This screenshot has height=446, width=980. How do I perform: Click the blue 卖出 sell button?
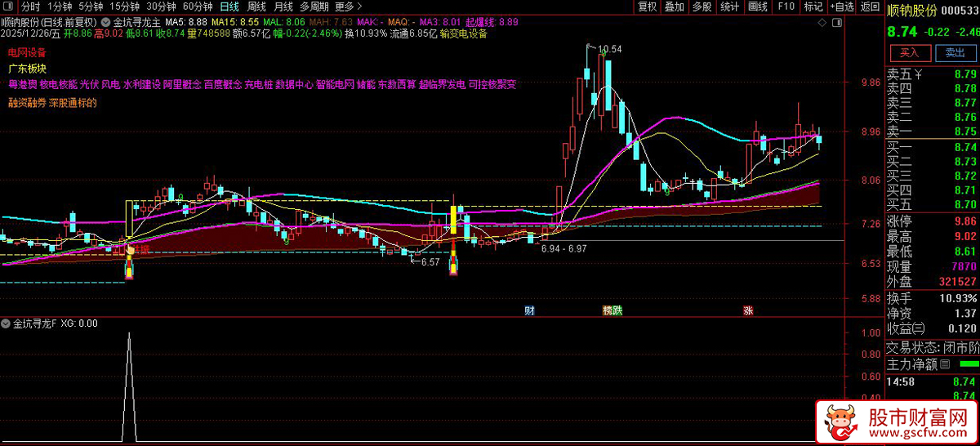tap(955, 53)
